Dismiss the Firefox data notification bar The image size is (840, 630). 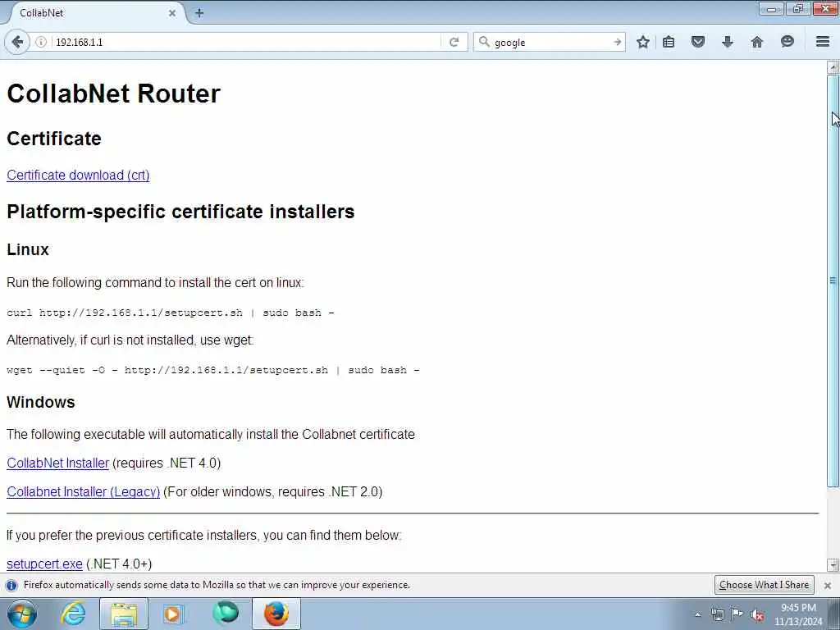click(828, 586)
